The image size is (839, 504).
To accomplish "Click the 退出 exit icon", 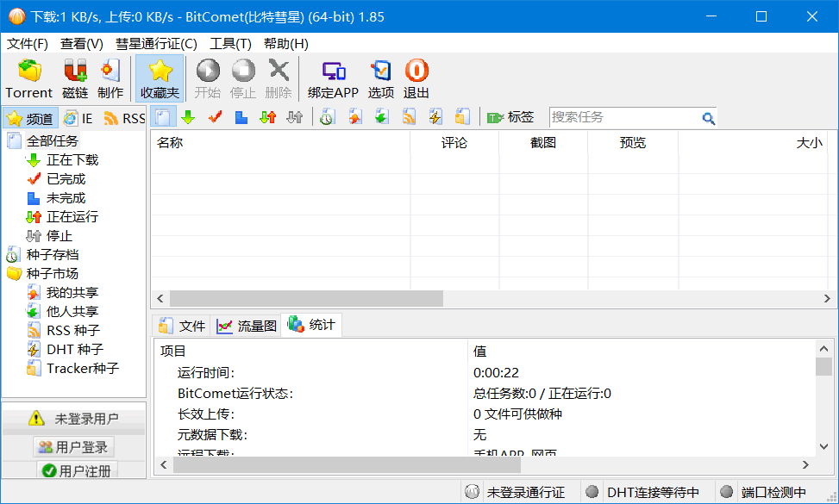I will (x=416, y=78).
